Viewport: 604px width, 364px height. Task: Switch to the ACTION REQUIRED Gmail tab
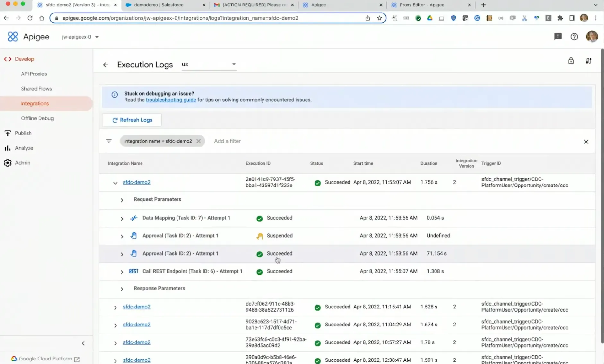[x=254, y=5]
